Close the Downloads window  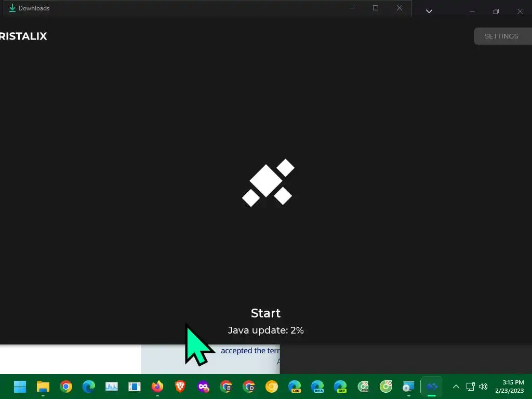(400, 8)
